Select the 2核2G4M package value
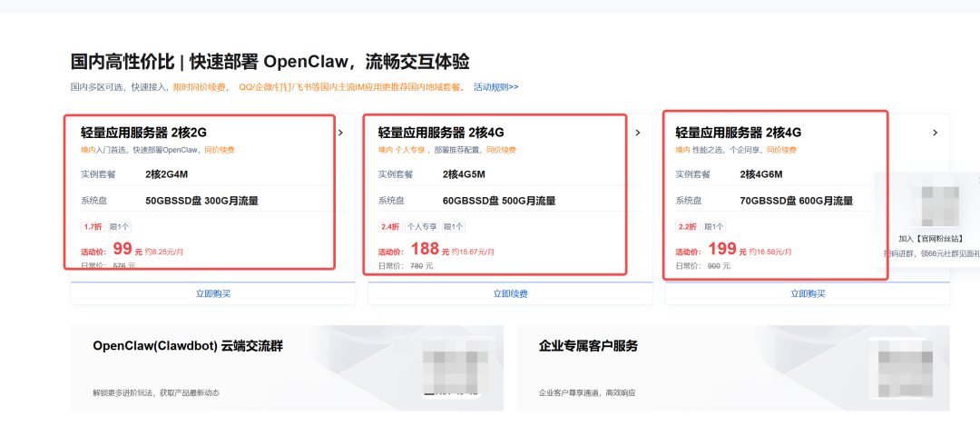Image resolution: width=980 pixels, height=426 pixels. (x=166, y=174)
